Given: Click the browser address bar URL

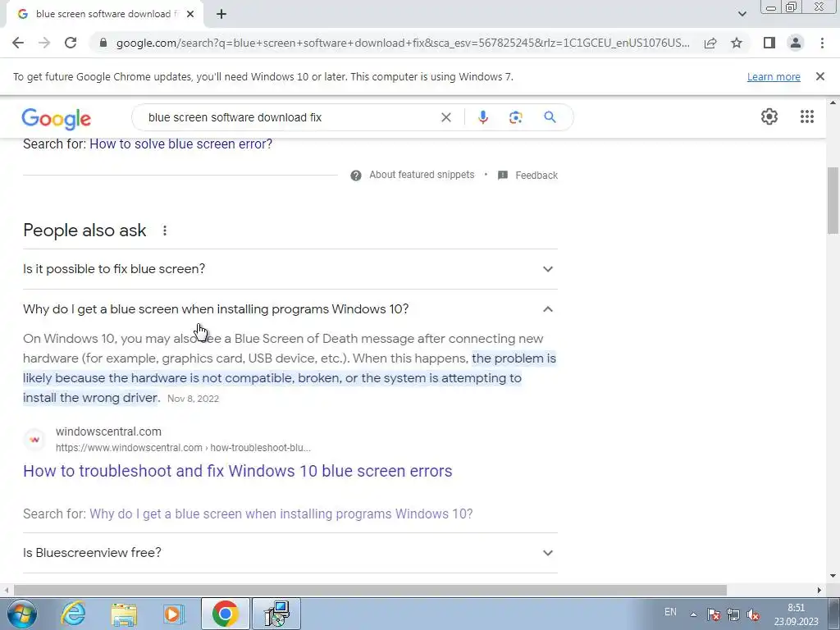Looking at the screenshot, I should tap(403, 43).
